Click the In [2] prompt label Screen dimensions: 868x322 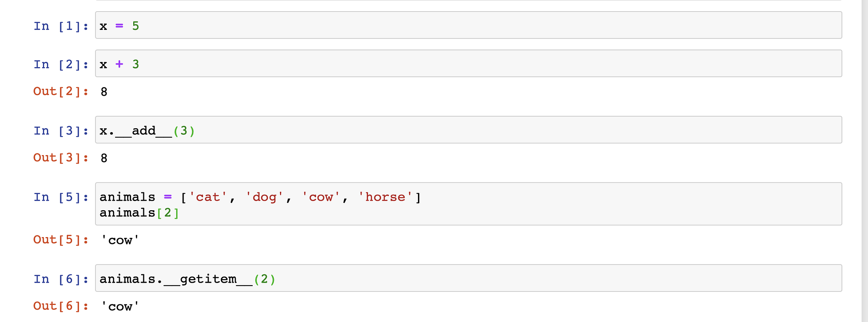tap(61, 65)
